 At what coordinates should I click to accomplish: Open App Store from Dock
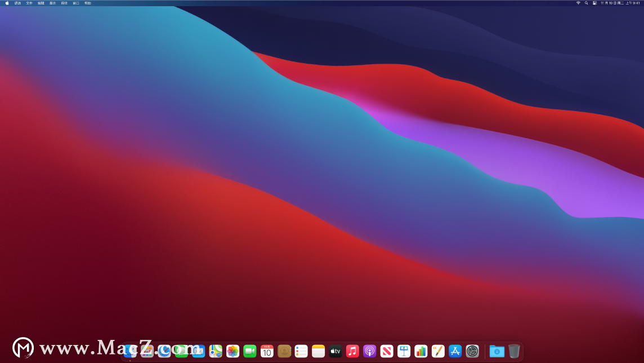(455, 351)
